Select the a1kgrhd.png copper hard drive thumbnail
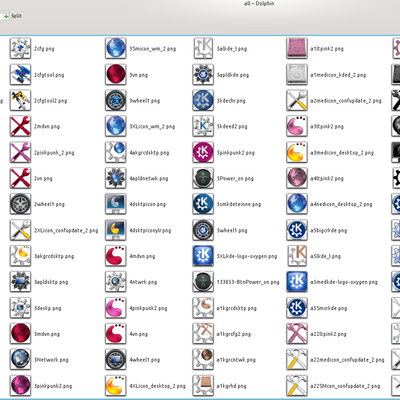The width and height of the screenshot is (400, 400). (203, 386)
